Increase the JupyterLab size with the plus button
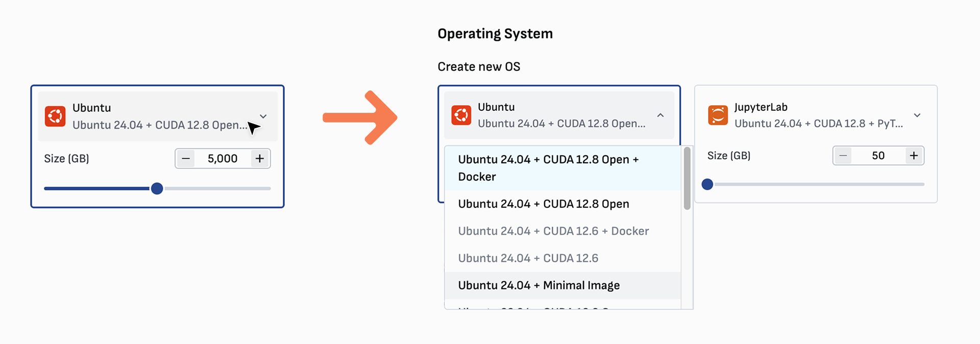The width and height of the screenshot is (980, 344). 914,156
